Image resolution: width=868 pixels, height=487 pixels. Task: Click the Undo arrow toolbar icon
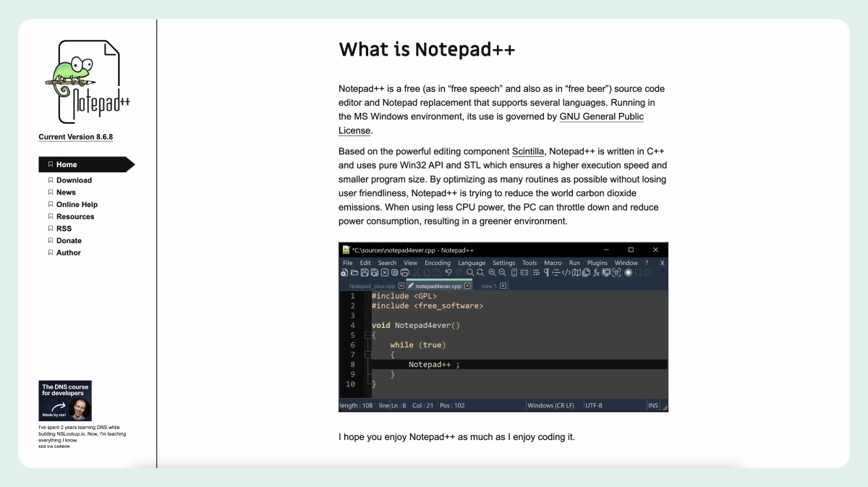coord(448,273)
